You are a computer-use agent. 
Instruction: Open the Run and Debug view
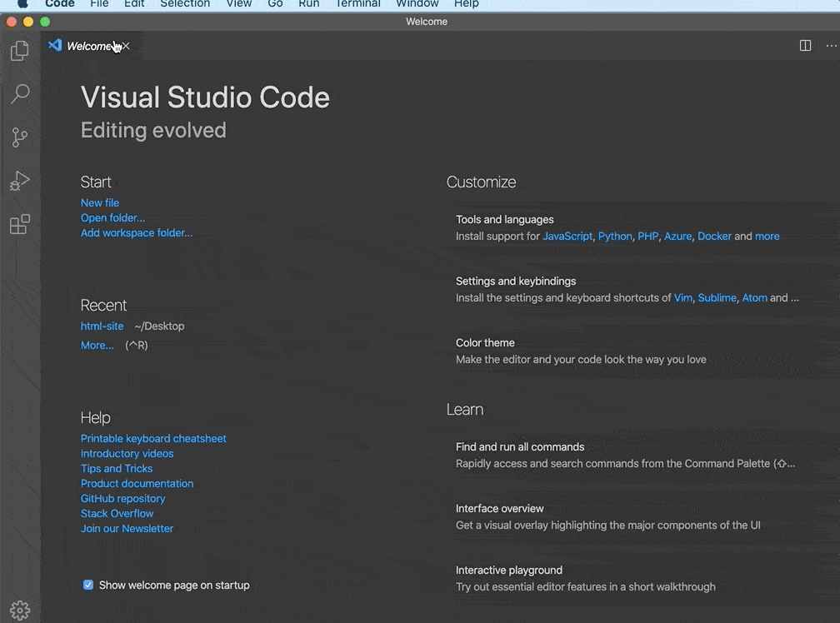(x=19, y=181)
